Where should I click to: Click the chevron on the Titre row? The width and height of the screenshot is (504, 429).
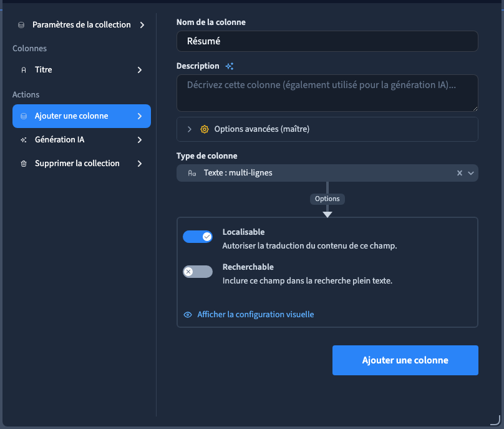pyautogui.click(x=140, y=70)
